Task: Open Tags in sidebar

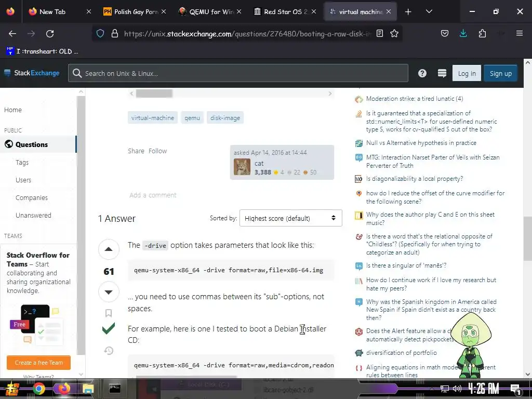Action: coord(22,163)
